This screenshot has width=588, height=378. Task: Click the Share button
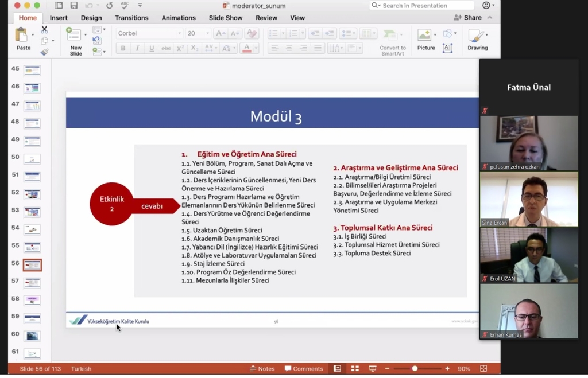[x=468, y=18]
